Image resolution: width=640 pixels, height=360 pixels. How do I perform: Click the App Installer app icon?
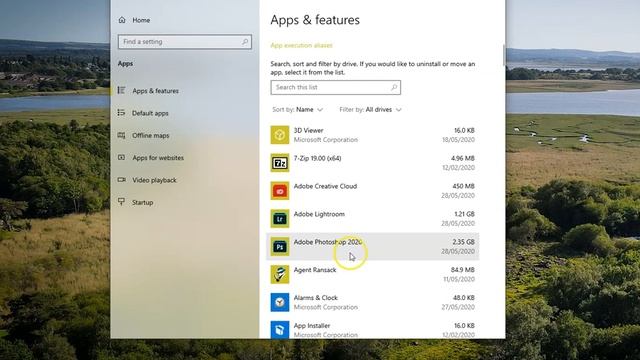click(280, 329)
